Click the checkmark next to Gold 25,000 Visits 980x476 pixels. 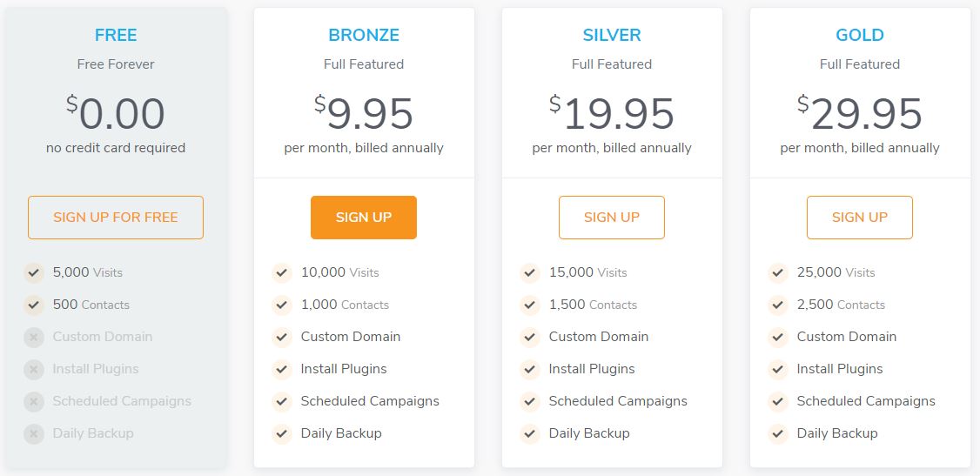(x=778, y=273)
